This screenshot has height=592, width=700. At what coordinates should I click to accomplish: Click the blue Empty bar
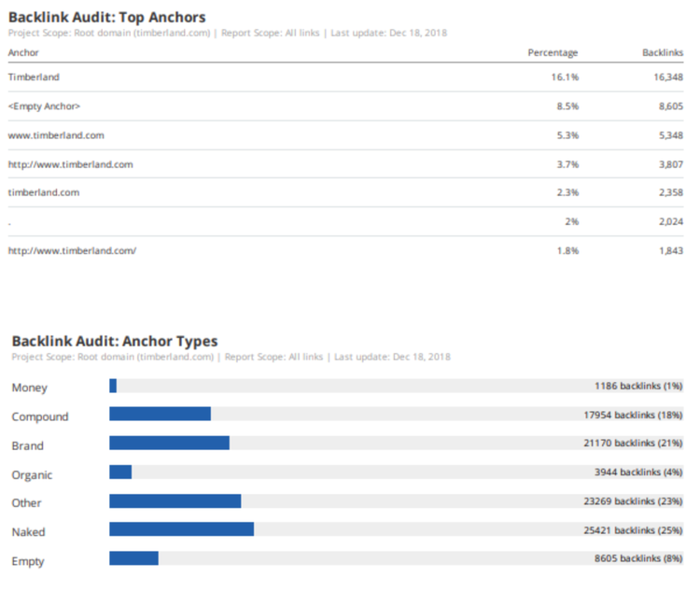(x=133, y=558)
